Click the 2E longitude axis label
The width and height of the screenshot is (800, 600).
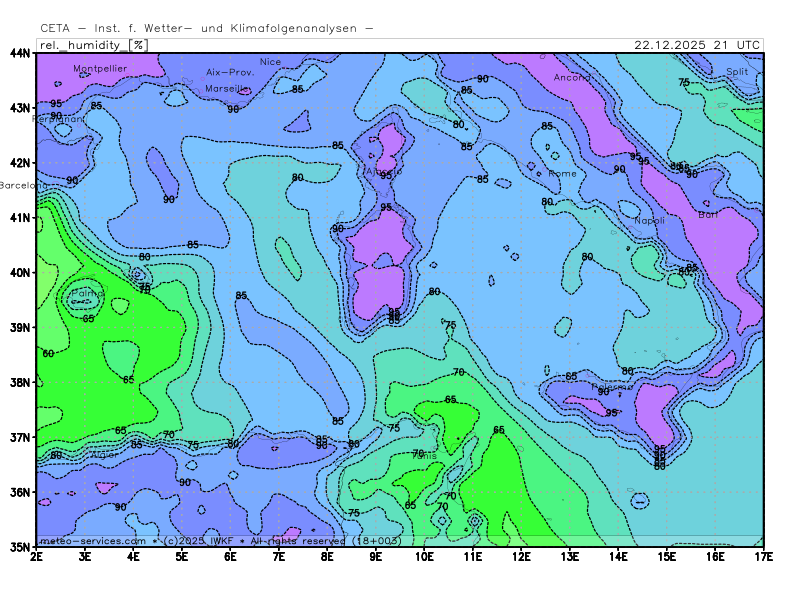point(37,555)
